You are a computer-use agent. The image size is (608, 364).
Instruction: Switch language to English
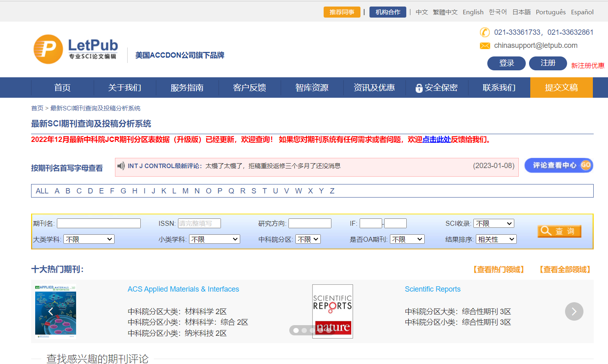point(473,12)
